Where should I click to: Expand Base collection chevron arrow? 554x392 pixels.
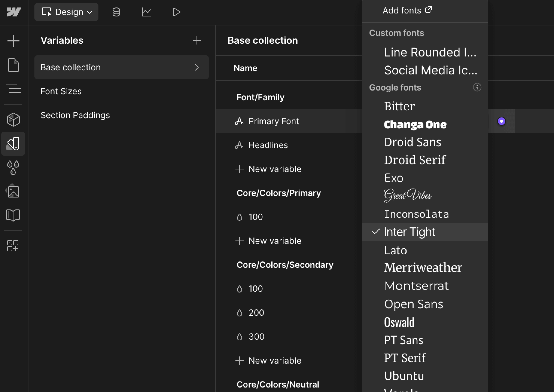[197, 67]
